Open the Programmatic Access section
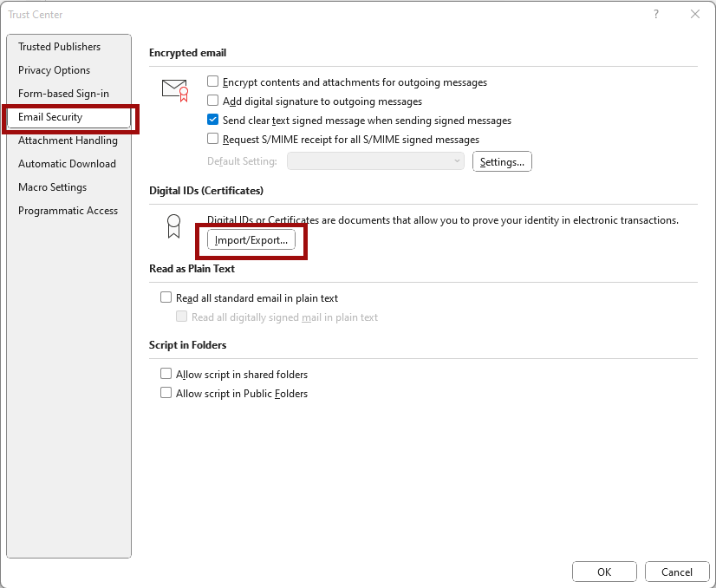The height and width of the screenshot is (588, 716). 68,211
